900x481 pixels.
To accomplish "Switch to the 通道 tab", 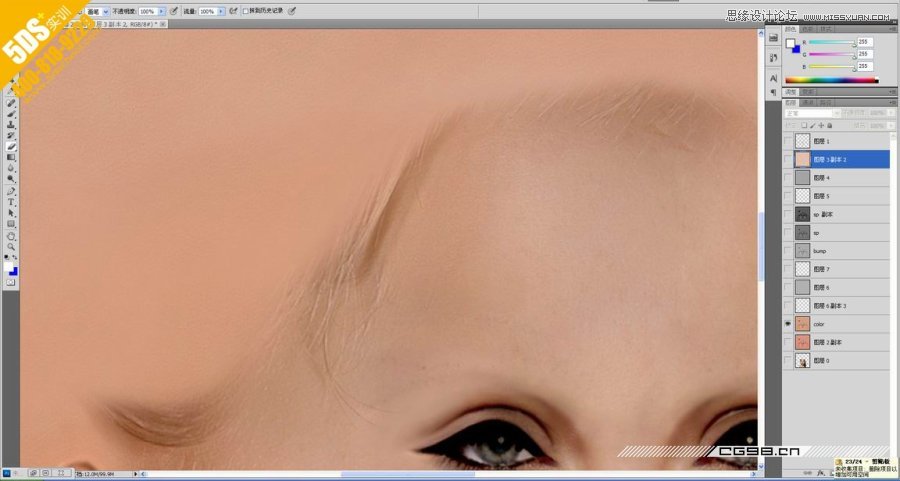I will pyautogui.click(x=808, y=103).
